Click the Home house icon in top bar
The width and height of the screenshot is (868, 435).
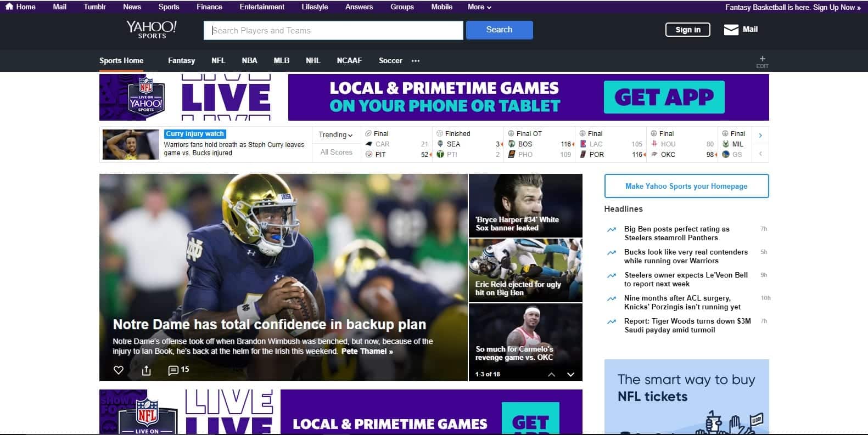[9, 7]
